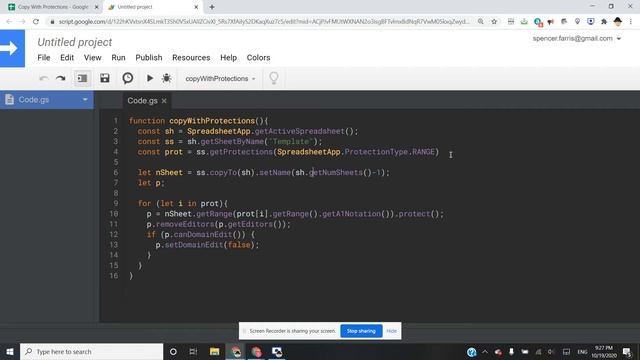Hide the screen sharing notification
The height and width of the screenshot is (360, 640).
coord(391,331)
